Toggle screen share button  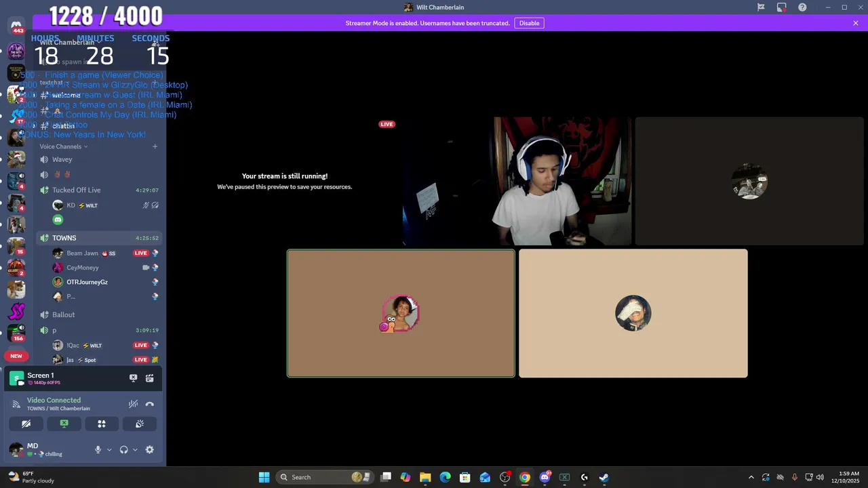point(64,424)
